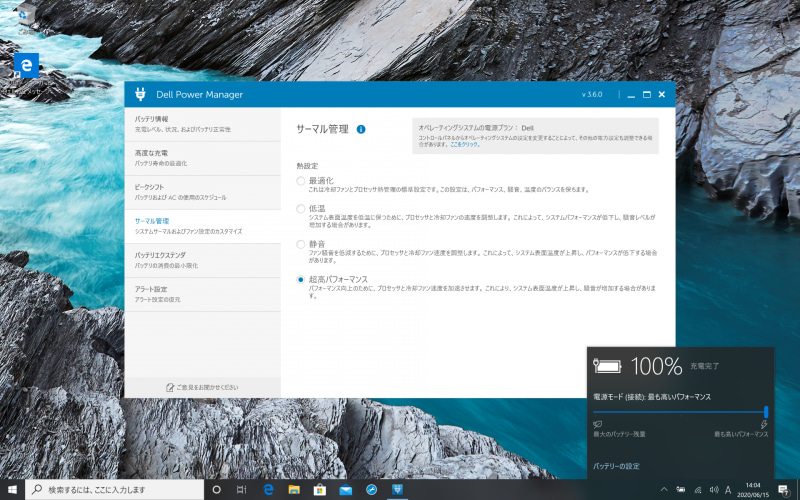Open the Action Center notifications icon

click(784, 490)
